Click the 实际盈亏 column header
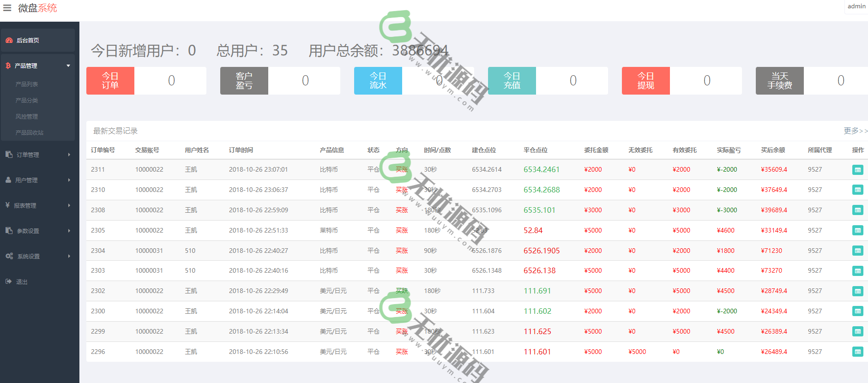 click(729, 150)
